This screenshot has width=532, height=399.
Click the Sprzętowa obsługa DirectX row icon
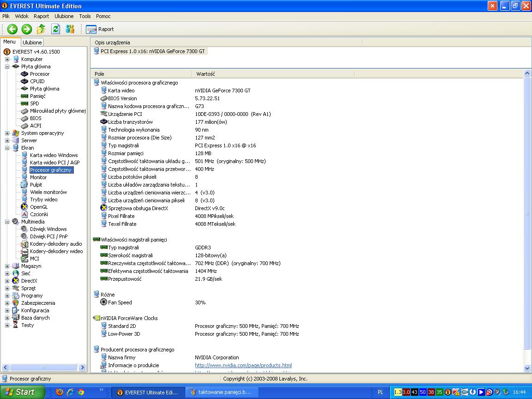pos(104,208)
